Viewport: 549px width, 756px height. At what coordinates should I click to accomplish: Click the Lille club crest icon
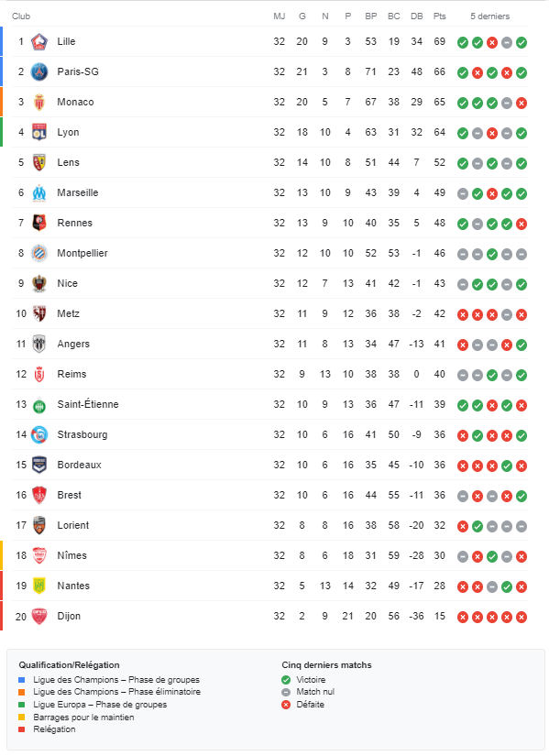(x=39, y=42)
